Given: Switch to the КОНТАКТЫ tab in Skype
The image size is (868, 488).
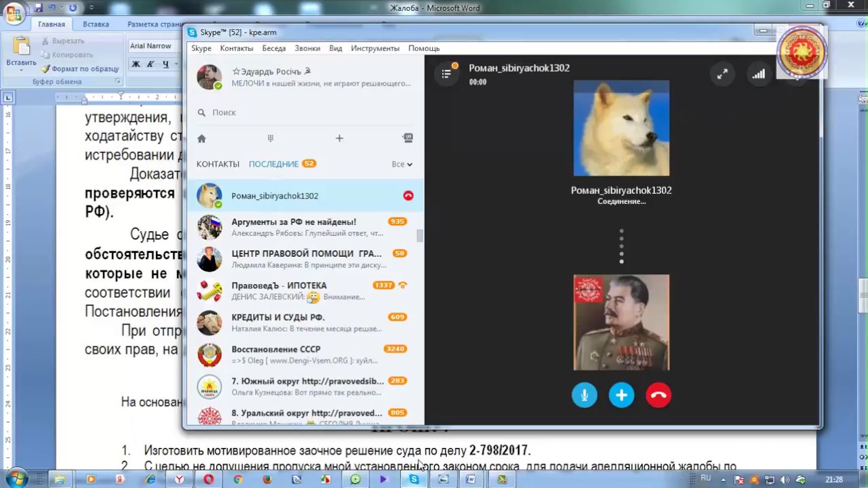Looking at the screenshot, I should [218, 164].
